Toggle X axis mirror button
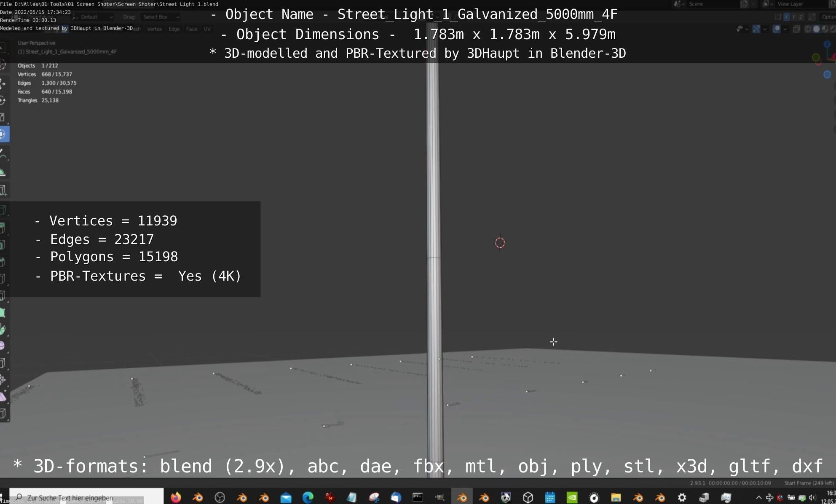This screenshot has width=836, height=504. 786,17
